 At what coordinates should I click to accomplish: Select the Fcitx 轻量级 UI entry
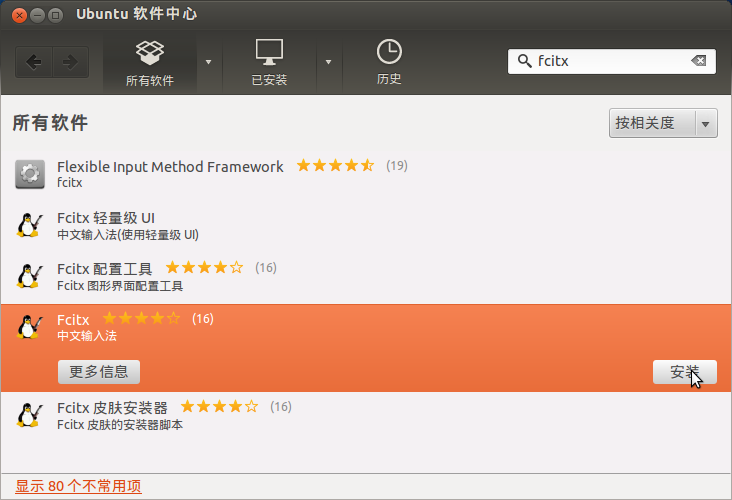[x=366, y=225]
